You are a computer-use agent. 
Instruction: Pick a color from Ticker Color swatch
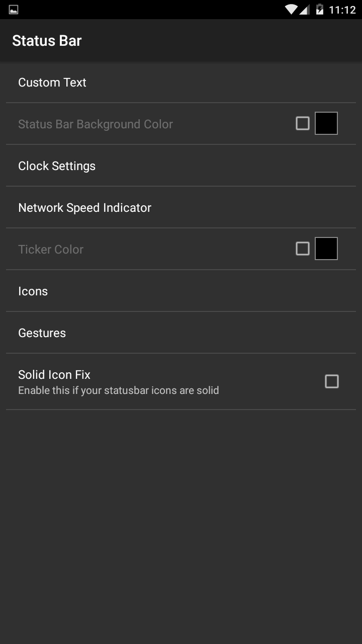pos(326,249)
